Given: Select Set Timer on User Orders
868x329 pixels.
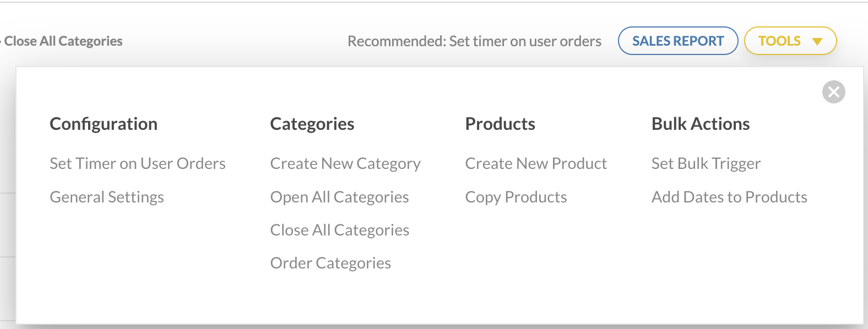Looking at the screenshot, I should point(138,163).
